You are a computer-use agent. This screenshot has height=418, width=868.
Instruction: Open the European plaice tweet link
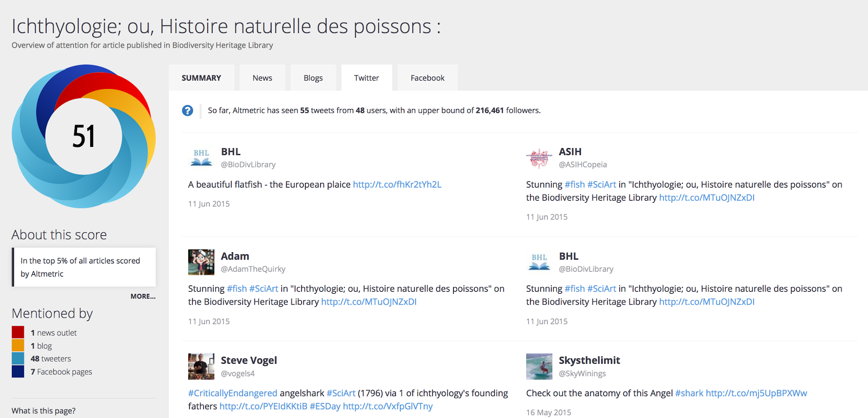397,184
